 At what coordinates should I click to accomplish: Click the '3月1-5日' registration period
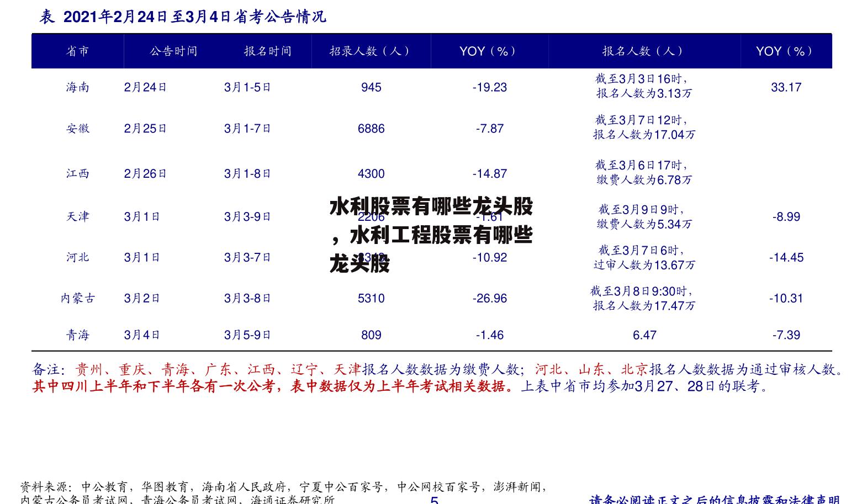coord(247,87)
